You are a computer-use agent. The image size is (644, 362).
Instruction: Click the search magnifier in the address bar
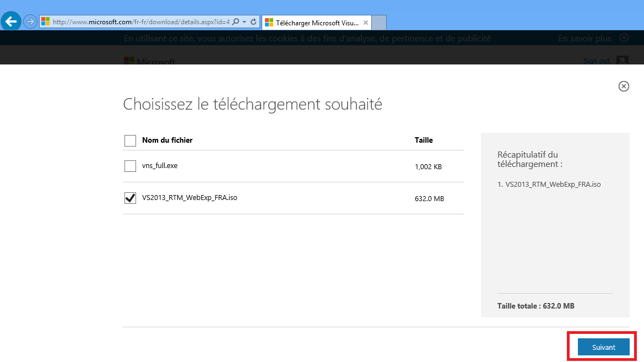[x=236, y=22]
